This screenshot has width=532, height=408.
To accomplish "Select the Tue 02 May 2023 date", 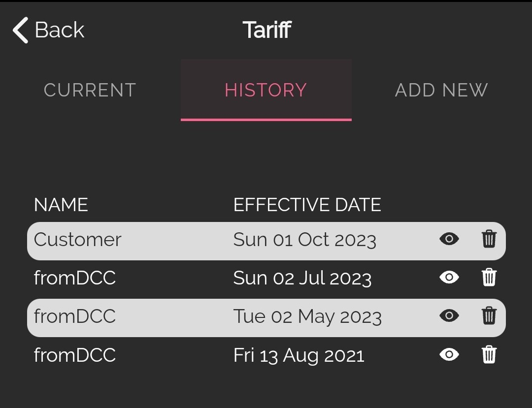I will coord(307,317).
